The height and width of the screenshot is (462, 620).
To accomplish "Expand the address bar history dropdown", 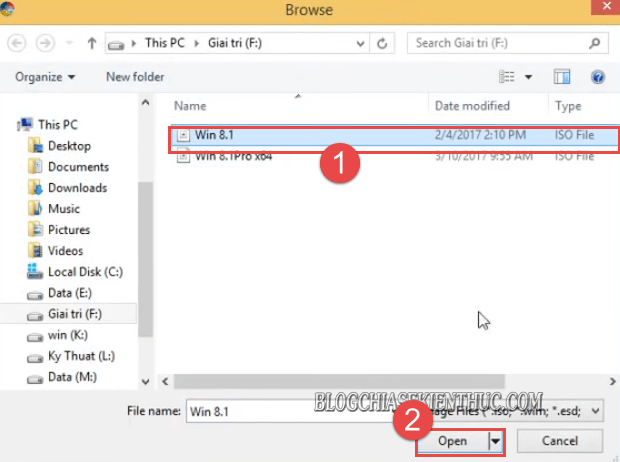I will coord(360,43).
